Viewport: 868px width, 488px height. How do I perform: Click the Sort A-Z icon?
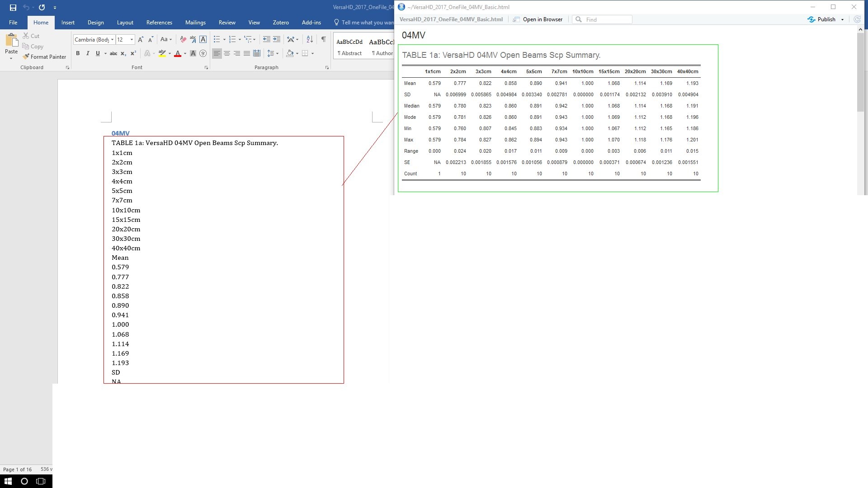310,39
